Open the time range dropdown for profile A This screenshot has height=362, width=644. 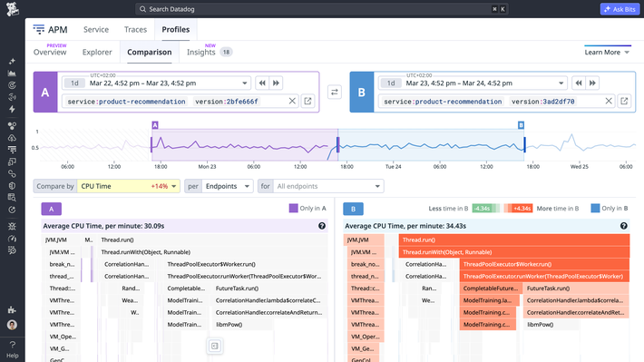pyautogui.click(x=157, y=83)
